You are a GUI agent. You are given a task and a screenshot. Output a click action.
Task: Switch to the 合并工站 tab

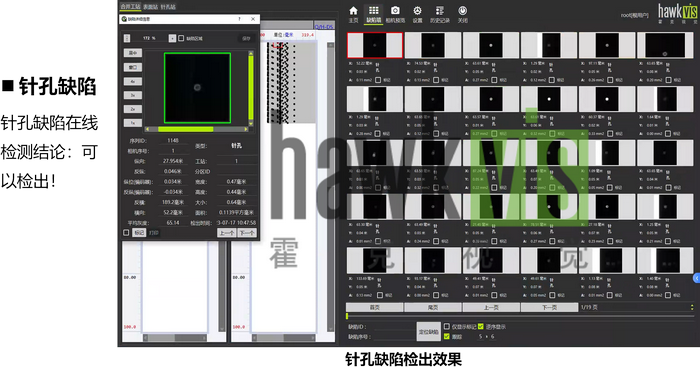130,7
